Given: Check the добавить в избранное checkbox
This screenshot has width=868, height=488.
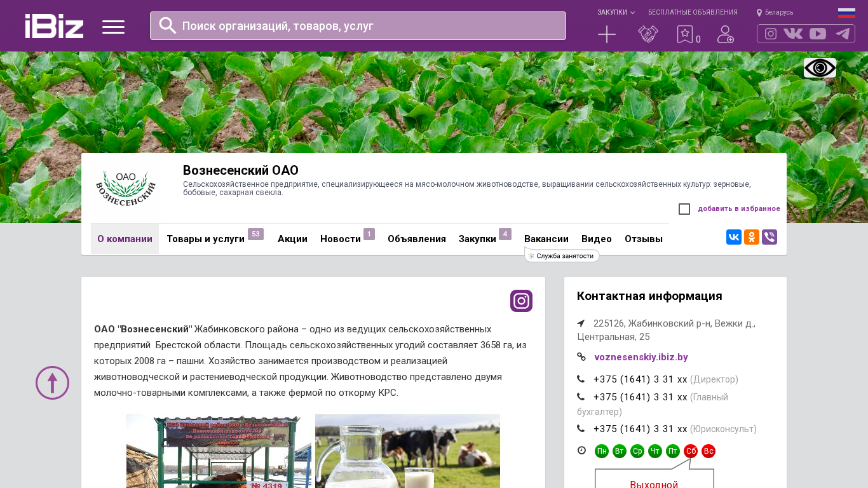Looking at the screenshot, I should (x=684, y=209).
